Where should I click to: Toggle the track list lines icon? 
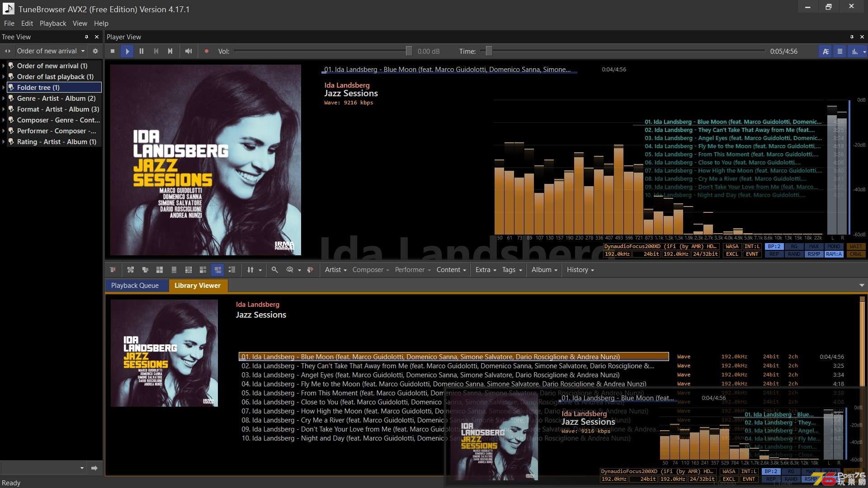[840, 51]
